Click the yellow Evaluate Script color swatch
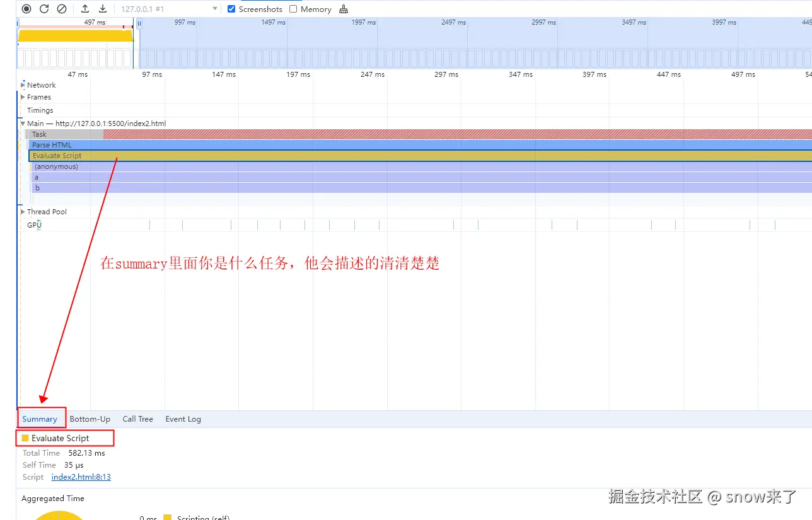Image resolution: width=812 pixels, height=520 pixels. 25,438
